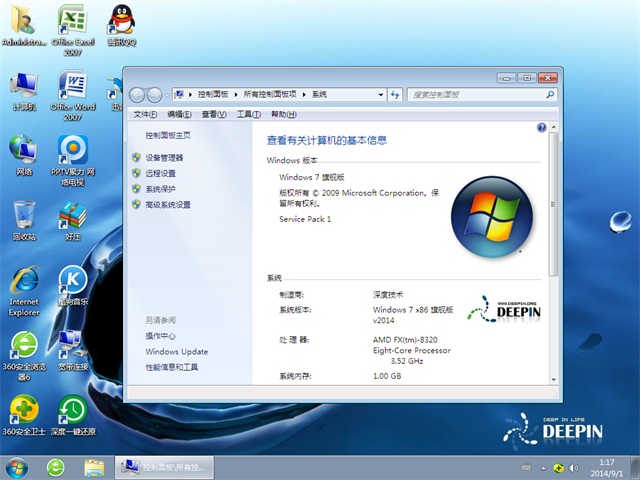Click 控制面板 breadcrumb in address bar
Screen dimensions: 640x480
point(213,94)
